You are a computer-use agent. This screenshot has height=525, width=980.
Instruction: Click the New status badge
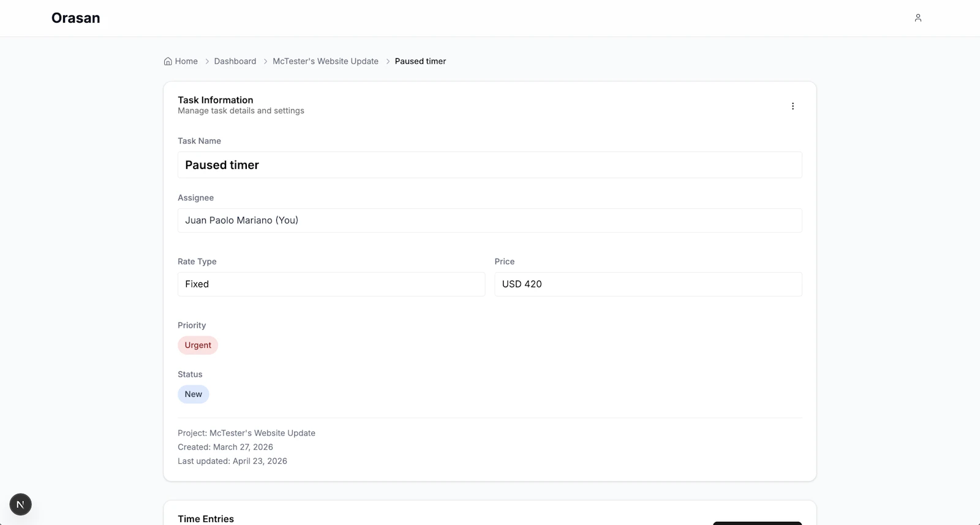(194, 394)
